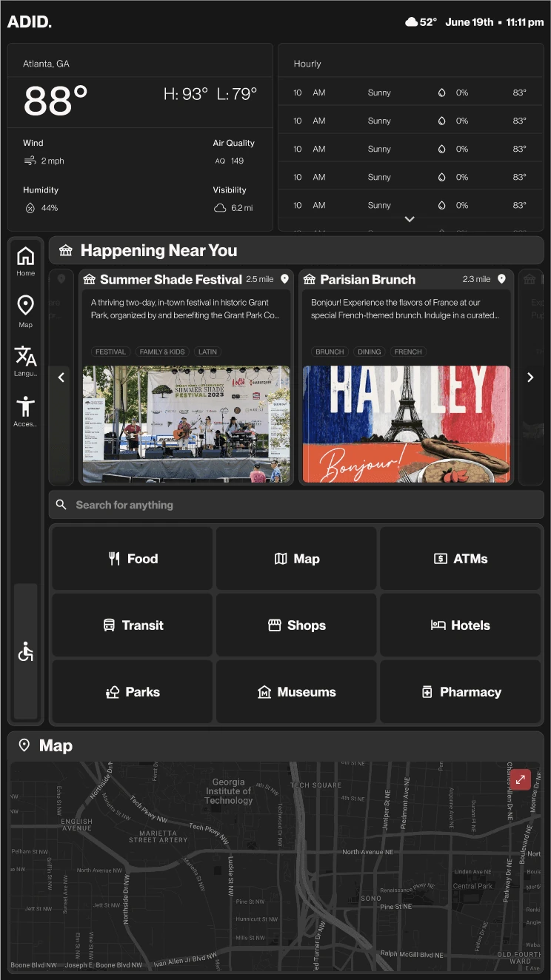Click the ADID. logo
551x980 pixels.
[30, 21]
